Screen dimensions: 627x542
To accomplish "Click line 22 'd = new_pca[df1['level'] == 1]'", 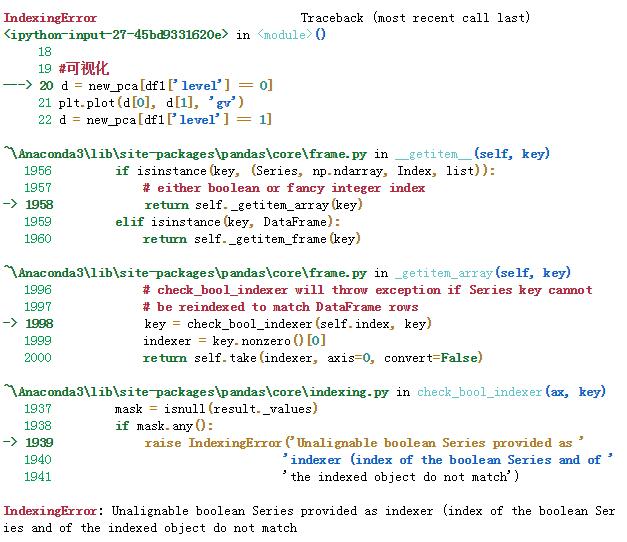I will [x=166, y=120].
